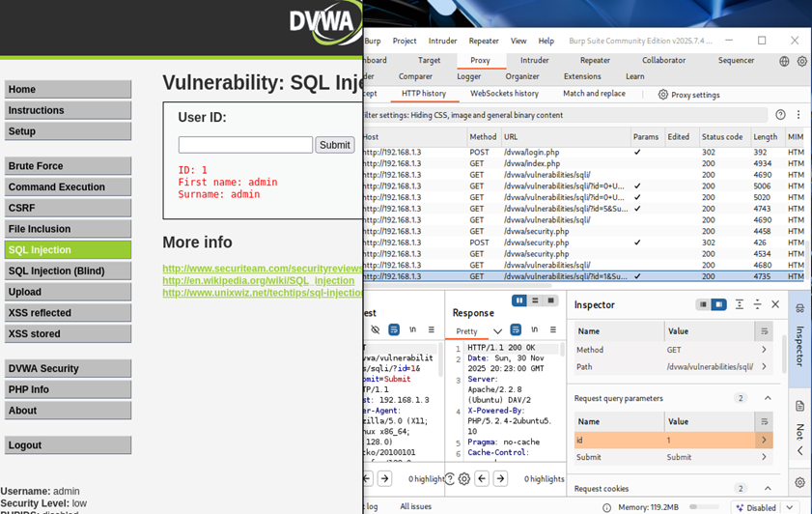Switch Inspector to the right docked layout

(718, 304)
